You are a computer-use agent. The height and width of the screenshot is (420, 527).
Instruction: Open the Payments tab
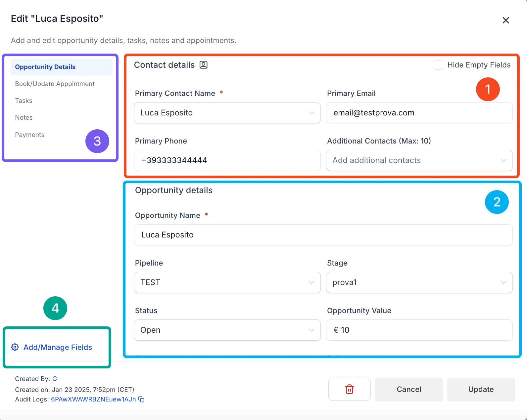(29, 135)
